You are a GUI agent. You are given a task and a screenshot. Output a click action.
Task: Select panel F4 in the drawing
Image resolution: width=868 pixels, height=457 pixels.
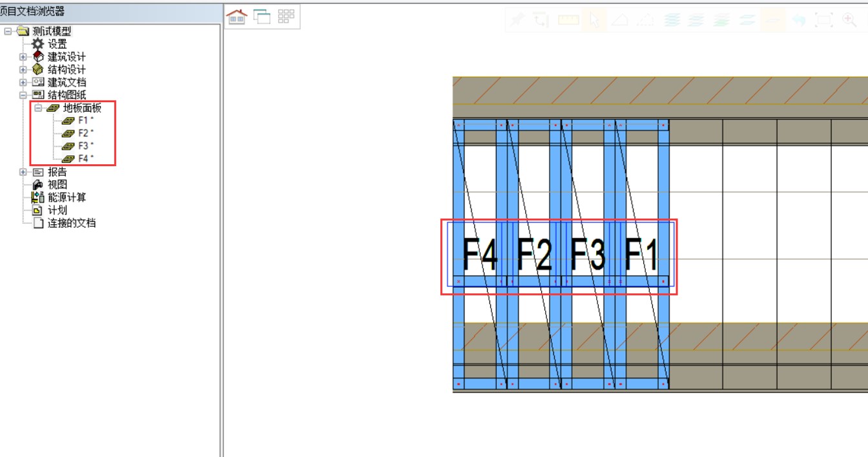[x=480, y=254]
